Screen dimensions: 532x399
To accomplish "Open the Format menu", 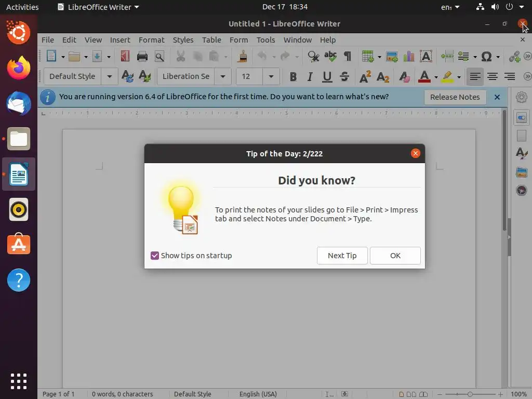I will (151, 39).
